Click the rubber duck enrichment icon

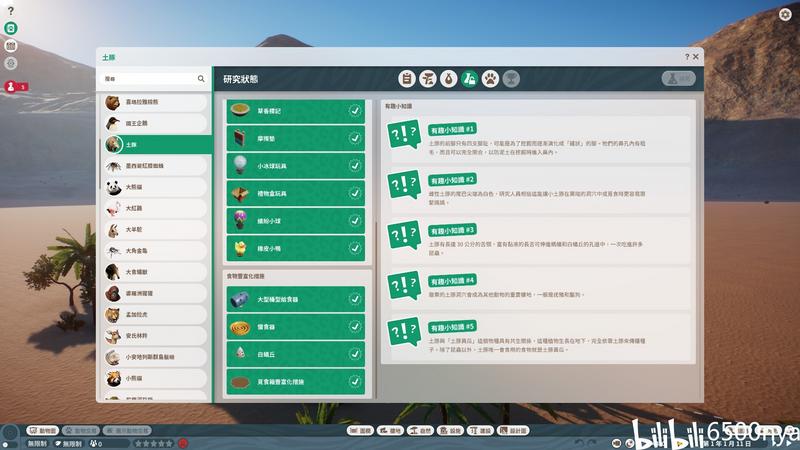[240, 248]
